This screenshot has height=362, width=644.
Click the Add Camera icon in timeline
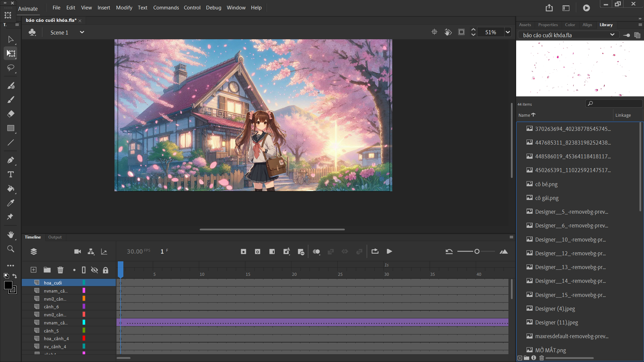click(x=78, y=252)
